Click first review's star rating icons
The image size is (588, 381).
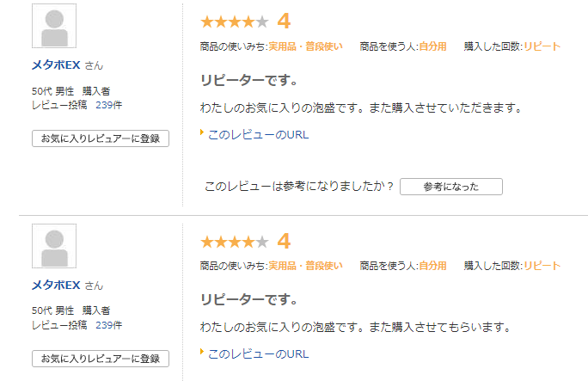[x=235, y=22]
